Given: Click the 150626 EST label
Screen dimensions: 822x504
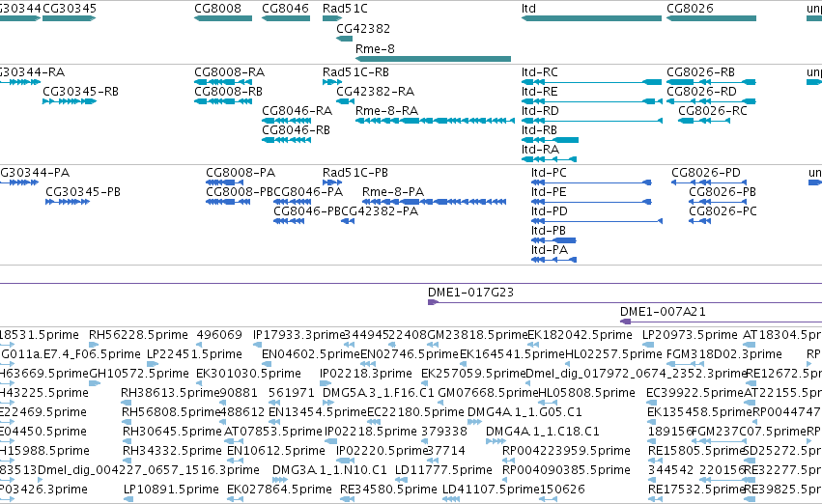Looking at the screenshot, I should coord(562,490).
